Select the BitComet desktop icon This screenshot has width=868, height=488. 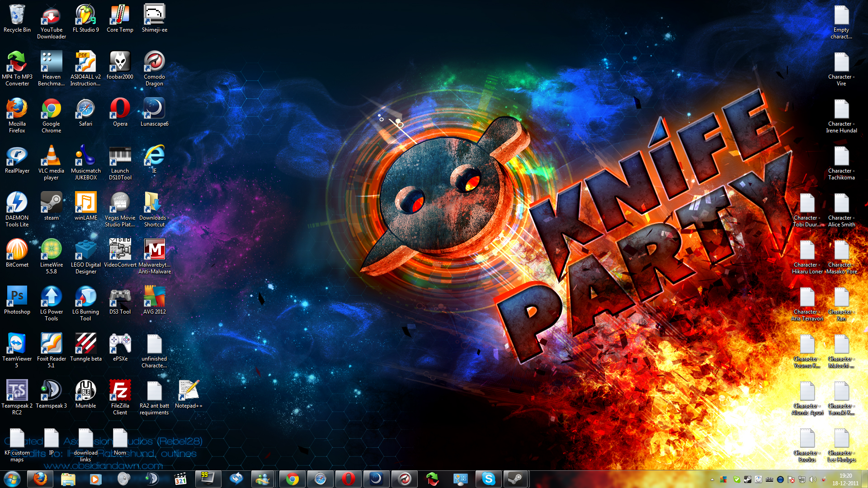[x=17, y=254]
